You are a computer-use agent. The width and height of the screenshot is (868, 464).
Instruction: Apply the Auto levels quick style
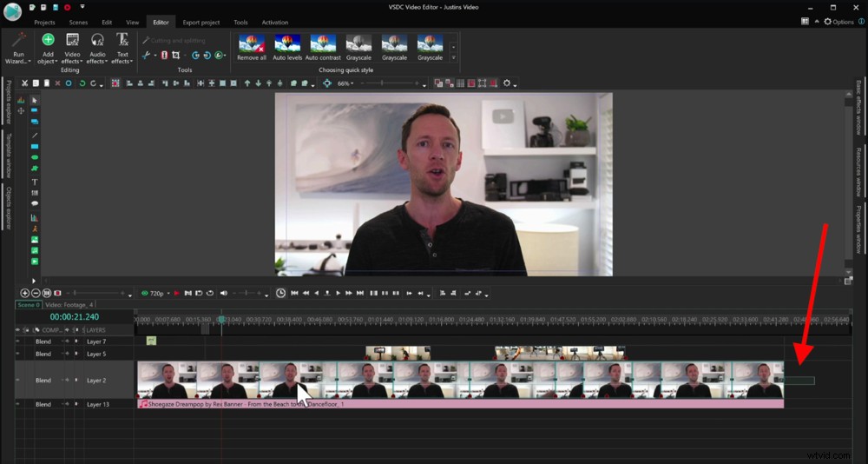click(287, 47)
